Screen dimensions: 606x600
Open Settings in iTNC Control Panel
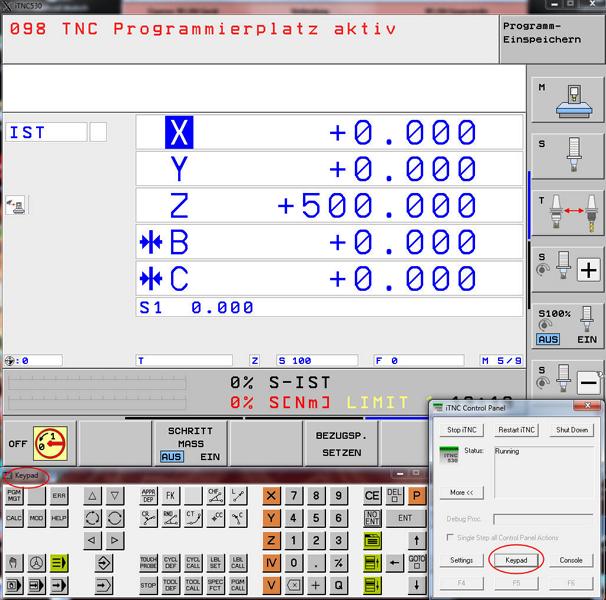[461, 560]
